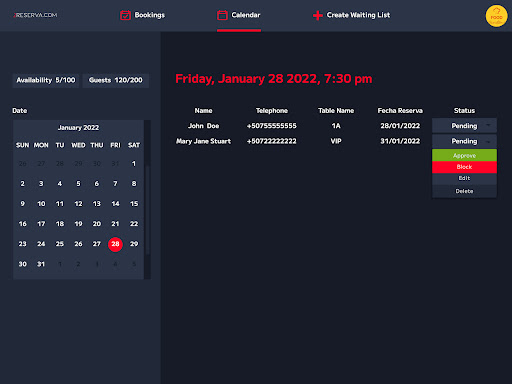Choose Block in the status menu

coord(464,167)
